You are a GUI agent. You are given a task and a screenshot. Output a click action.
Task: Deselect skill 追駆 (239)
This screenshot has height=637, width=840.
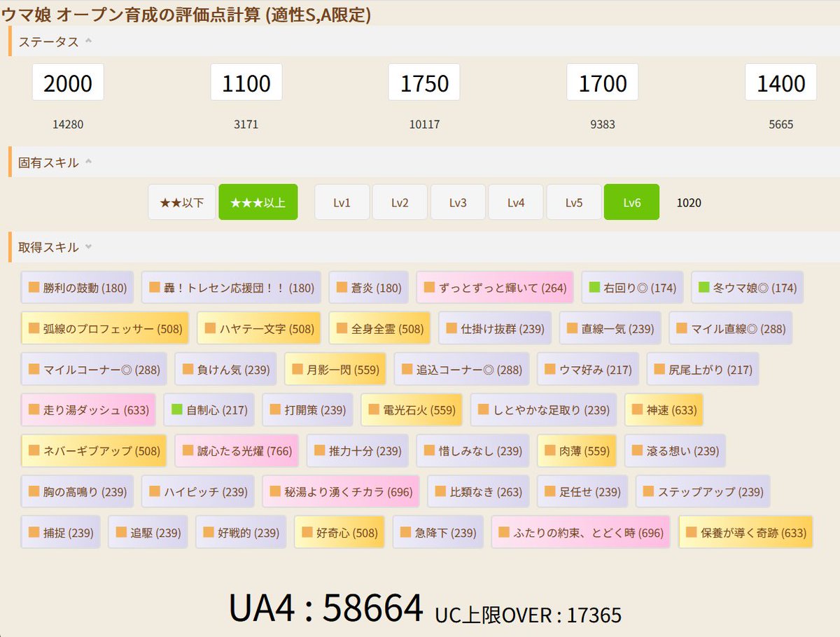pyautogui.click(x=149, y=531)
